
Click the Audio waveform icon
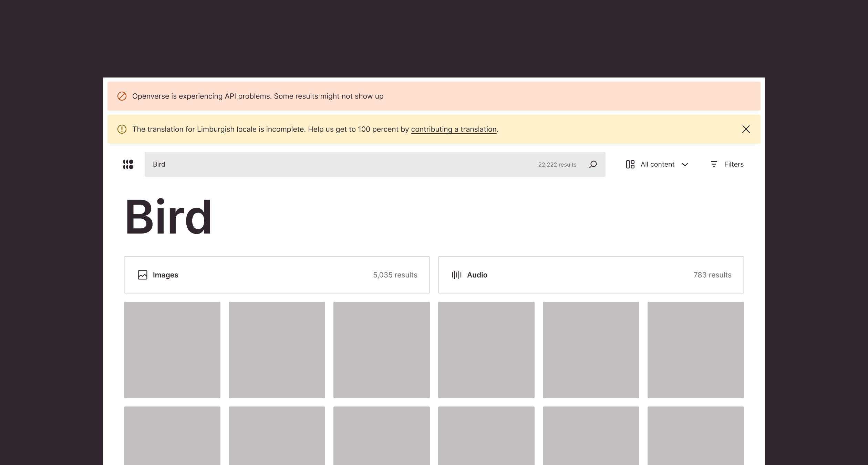(456, 275)
